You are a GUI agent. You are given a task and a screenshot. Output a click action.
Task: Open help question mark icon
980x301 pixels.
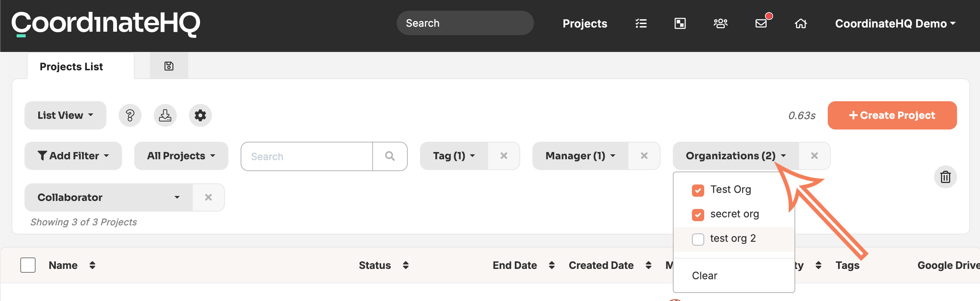[x=130, y=115]
